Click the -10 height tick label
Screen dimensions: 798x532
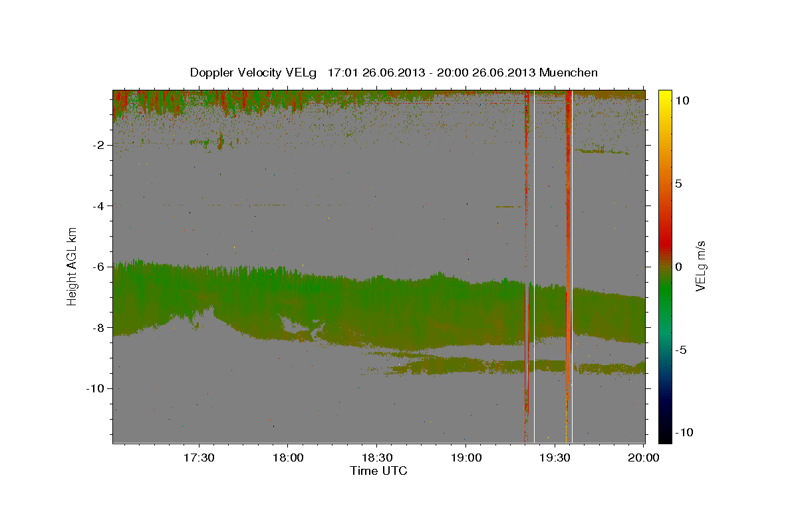click(96, 388)
